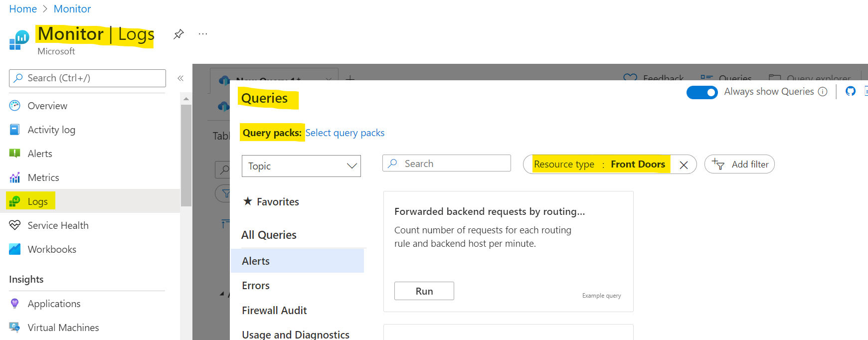
Task: Click the Add filter button
Action: coord(739,165)
